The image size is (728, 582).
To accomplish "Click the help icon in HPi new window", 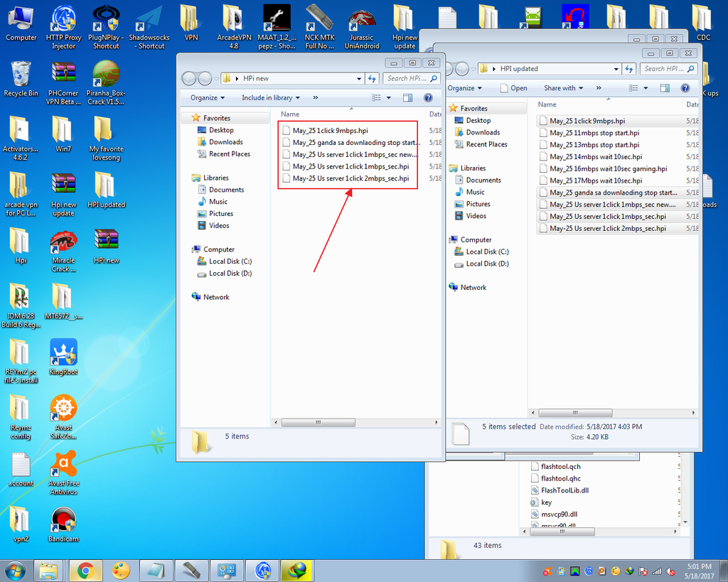I will point(428,98).
